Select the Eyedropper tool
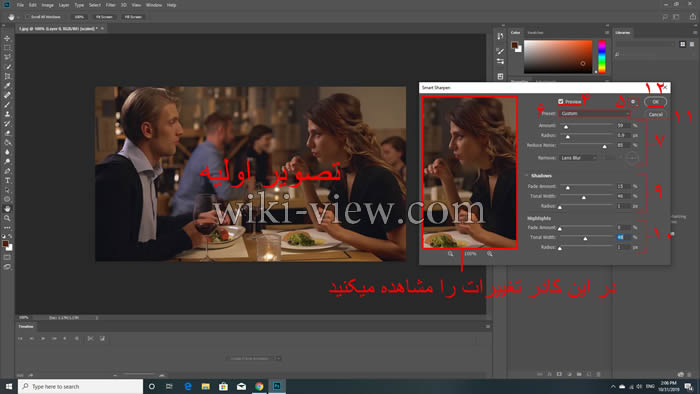This screenshot has width=700, height=394. [7, 86]
